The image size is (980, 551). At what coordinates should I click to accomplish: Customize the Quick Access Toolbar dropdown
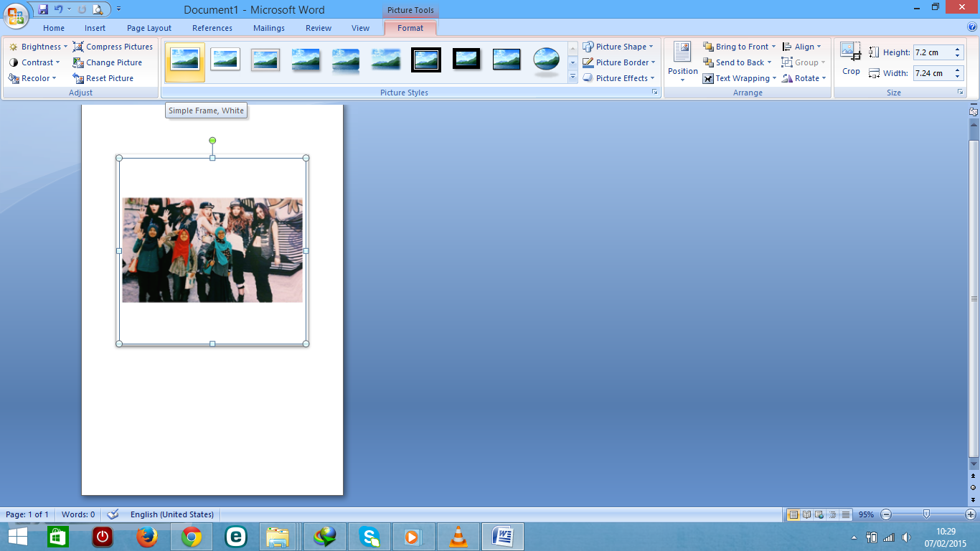point(118,9)
